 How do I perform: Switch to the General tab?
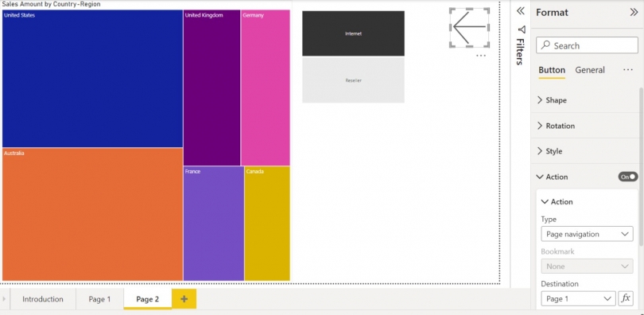coord(590,70)
